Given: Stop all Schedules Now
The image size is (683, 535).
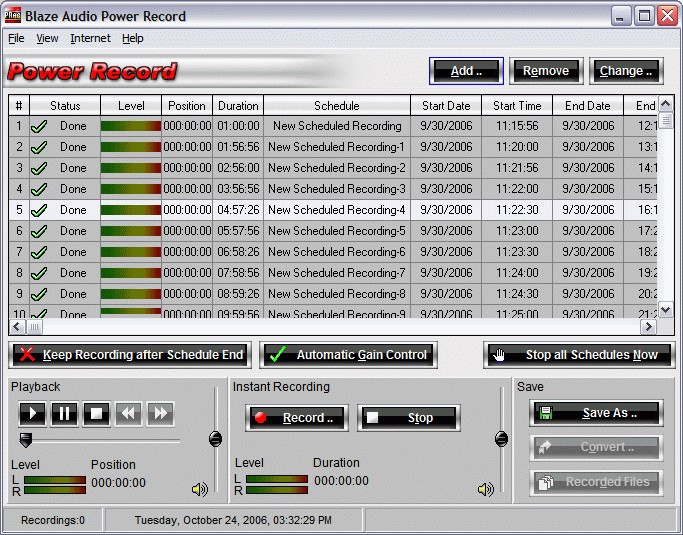Looking at the screenshot, I should [579, 355].
